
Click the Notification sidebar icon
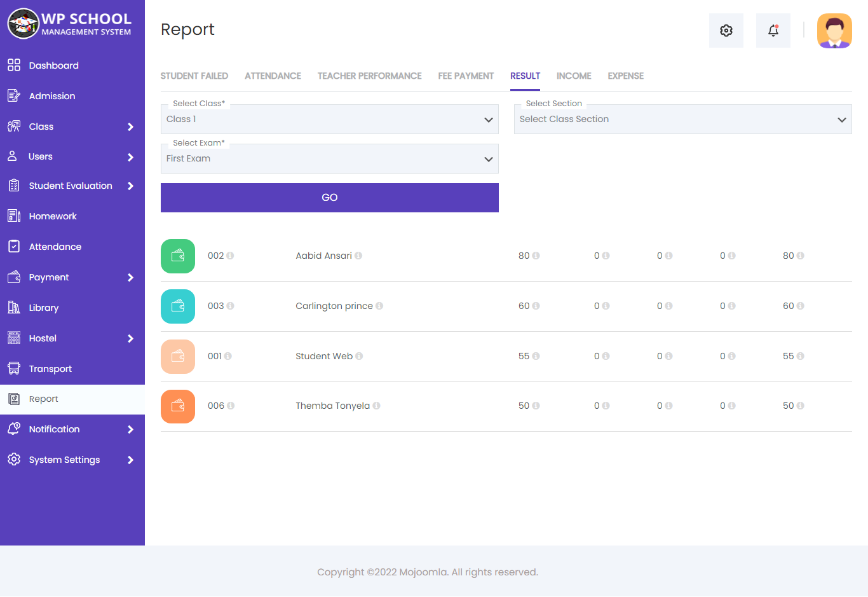tap(14, 429)
